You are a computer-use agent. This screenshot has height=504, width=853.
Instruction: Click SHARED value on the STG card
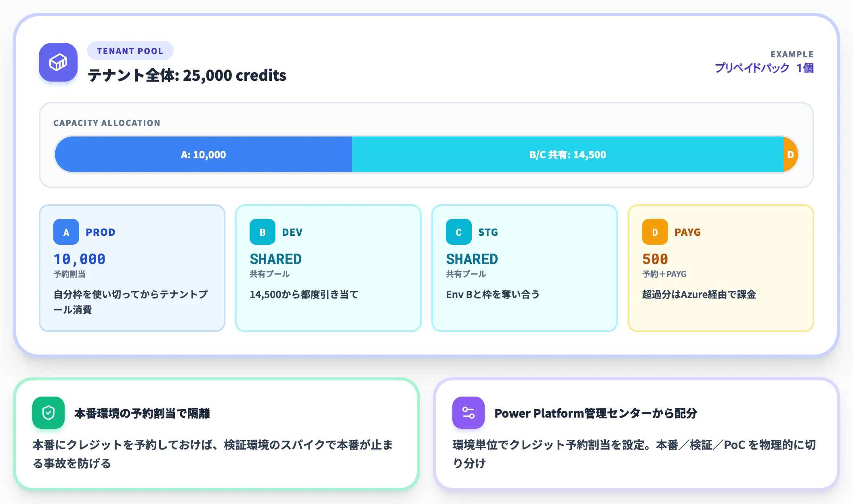pyautogui.click(x=472, y=259)
